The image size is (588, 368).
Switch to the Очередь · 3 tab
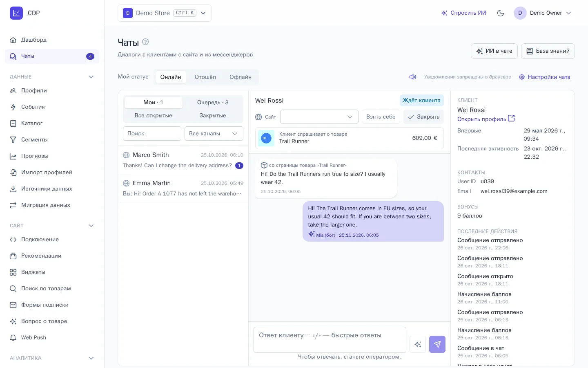(213, 102)
